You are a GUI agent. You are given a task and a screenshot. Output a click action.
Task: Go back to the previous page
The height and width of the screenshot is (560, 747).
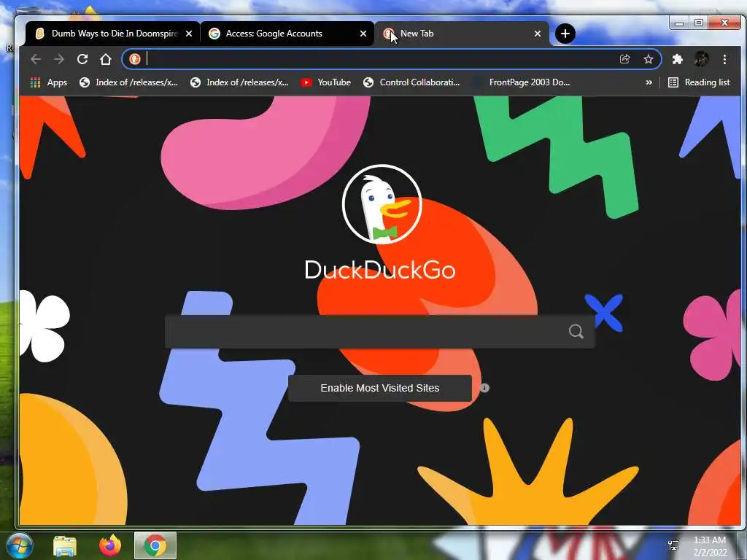tap(36, 59)
